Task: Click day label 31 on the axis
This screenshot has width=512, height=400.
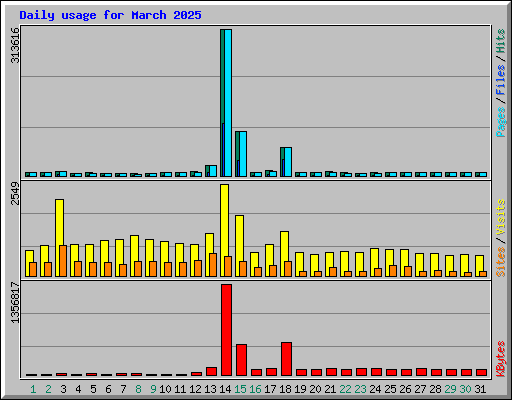Action: point(480,389)
